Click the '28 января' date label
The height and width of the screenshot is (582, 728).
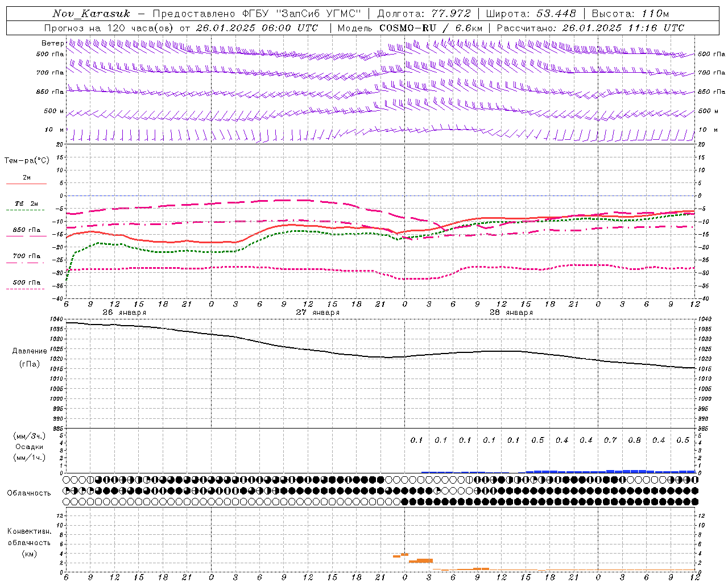click(511, 313)
